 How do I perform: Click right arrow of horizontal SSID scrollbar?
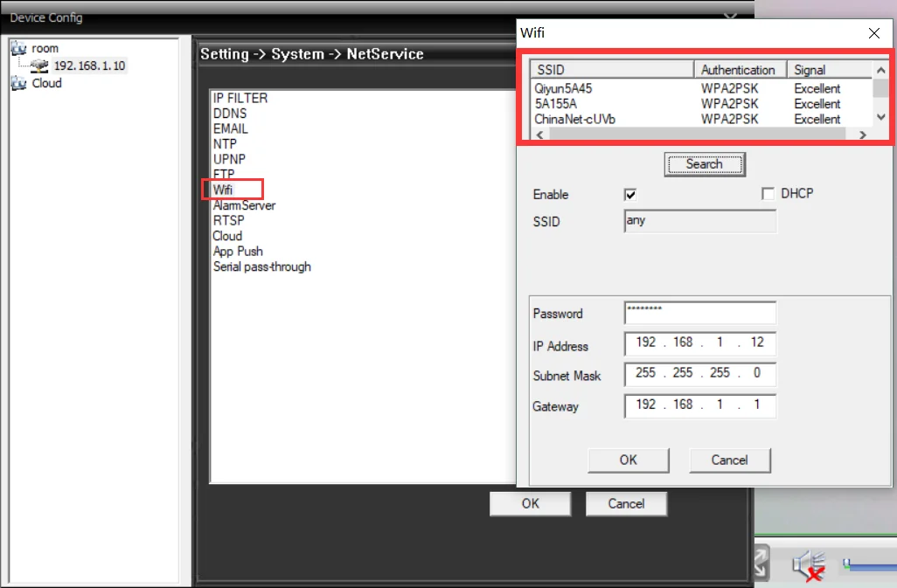[x=863, y=135]
